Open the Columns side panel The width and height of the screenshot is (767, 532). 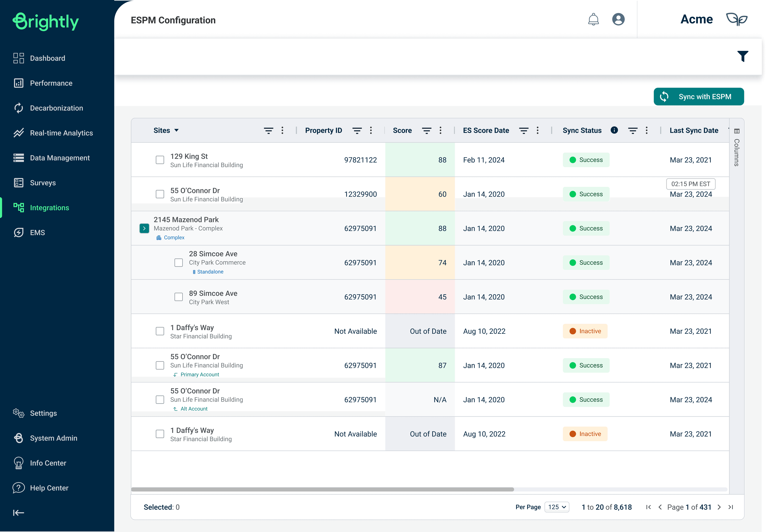pos(737,147)
